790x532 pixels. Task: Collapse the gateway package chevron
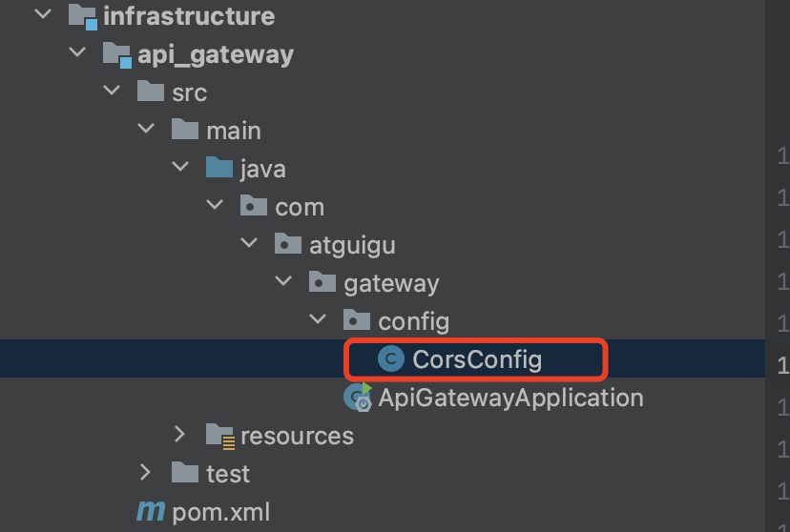pyautogui.click(x=283, y=283)
